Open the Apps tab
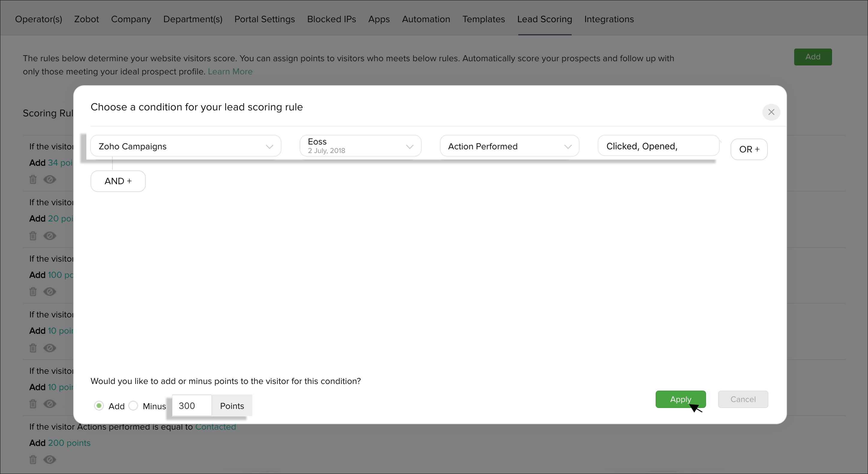The height and width of the screenshot is (474, 868). coord(379,19)
